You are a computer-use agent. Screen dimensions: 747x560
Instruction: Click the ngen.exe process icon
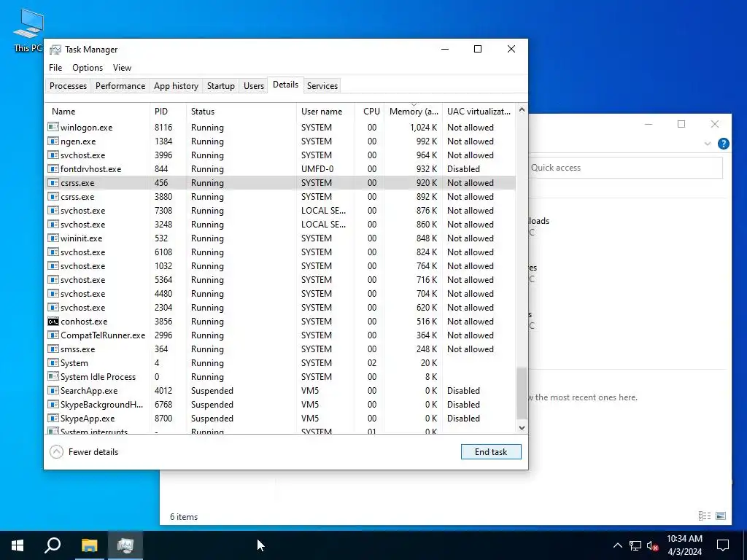click(53, 141)
